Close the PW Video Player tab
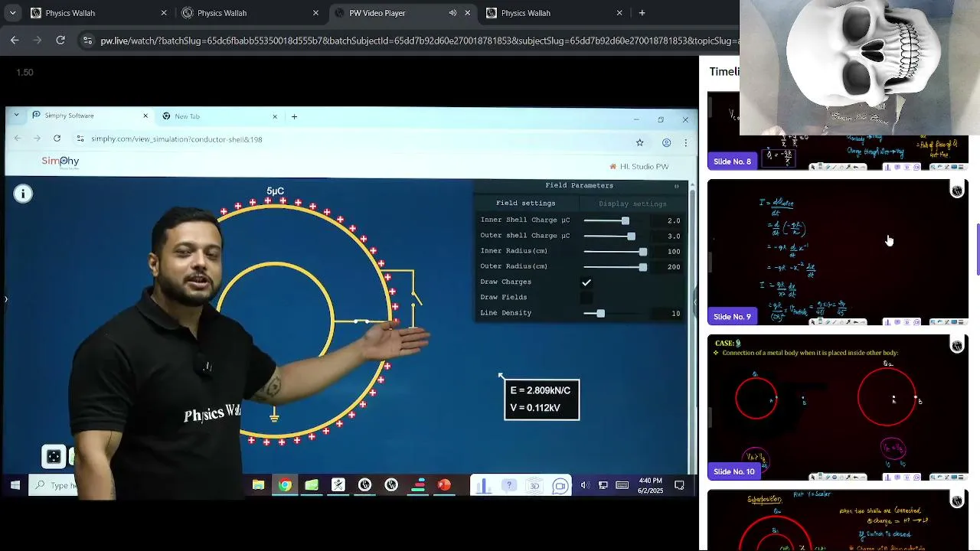 [468, 13]
